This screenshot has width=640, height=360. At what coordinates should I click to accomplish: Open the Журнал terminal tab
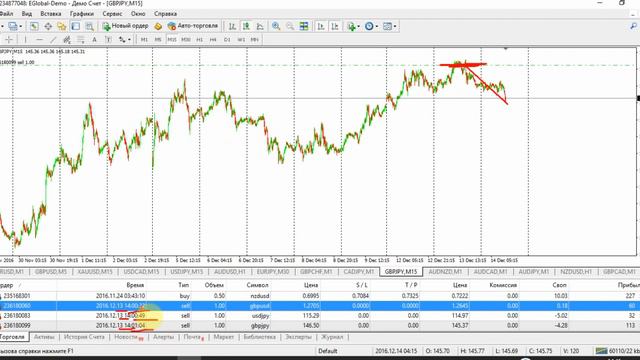[332, 337]
